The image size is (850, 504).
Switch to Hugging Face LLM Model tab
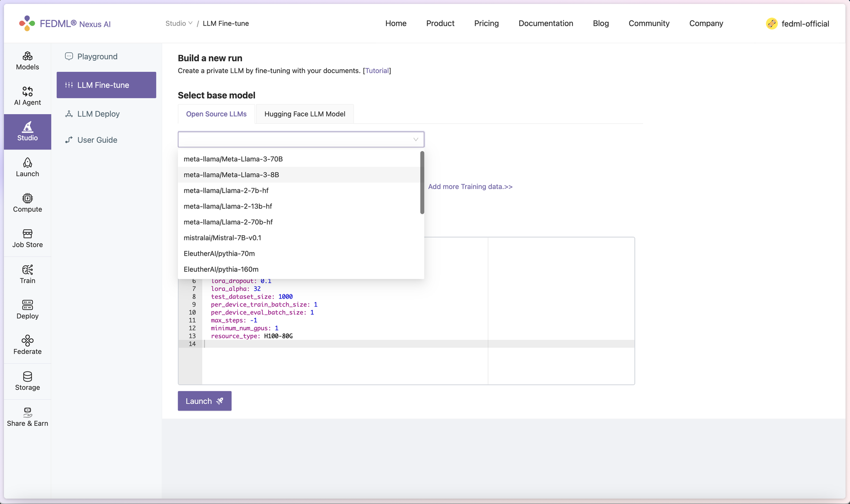(305, 114)
